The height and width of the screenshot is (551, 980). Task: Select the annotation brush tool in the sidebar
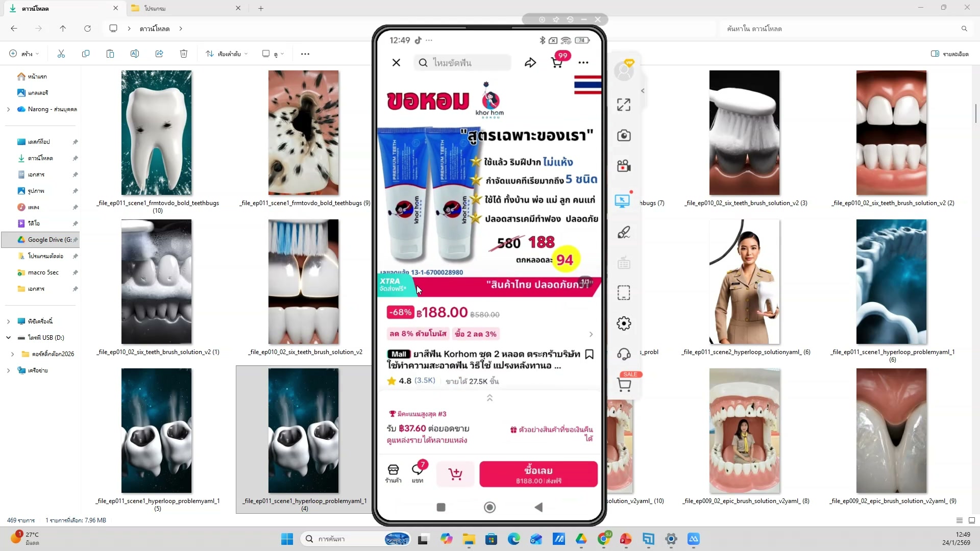coord(624,232)
